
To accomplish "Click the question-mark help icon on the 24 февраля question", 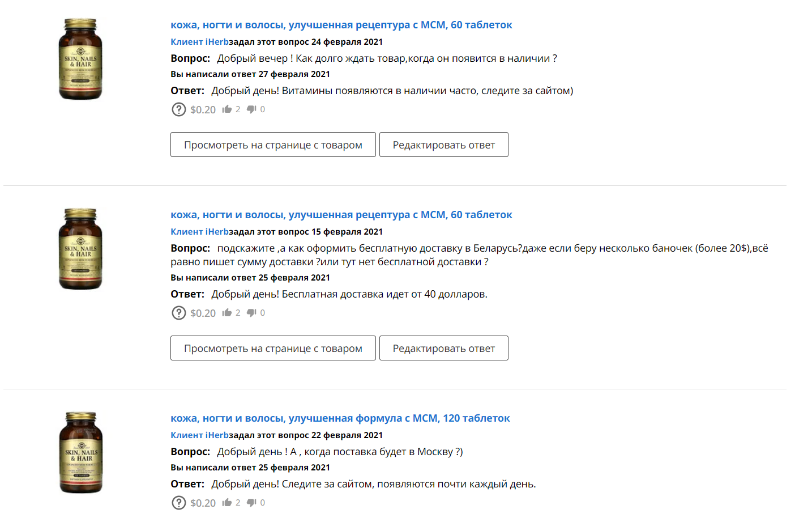I will [x=178, y=109].
